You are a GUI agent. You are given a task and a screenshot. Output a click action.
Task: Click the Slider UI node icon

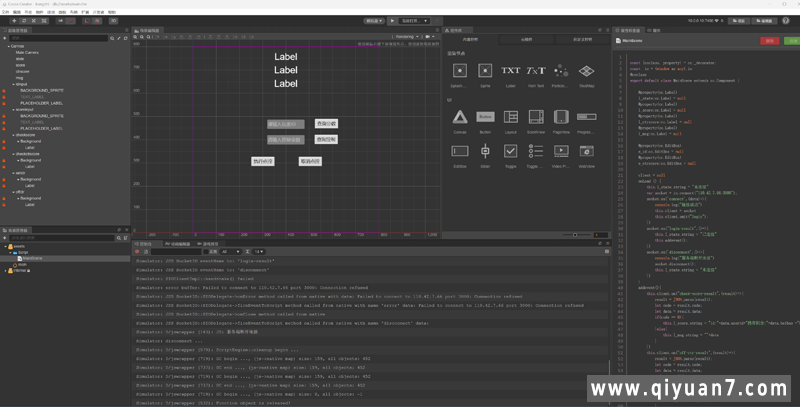tap(485, 151)
